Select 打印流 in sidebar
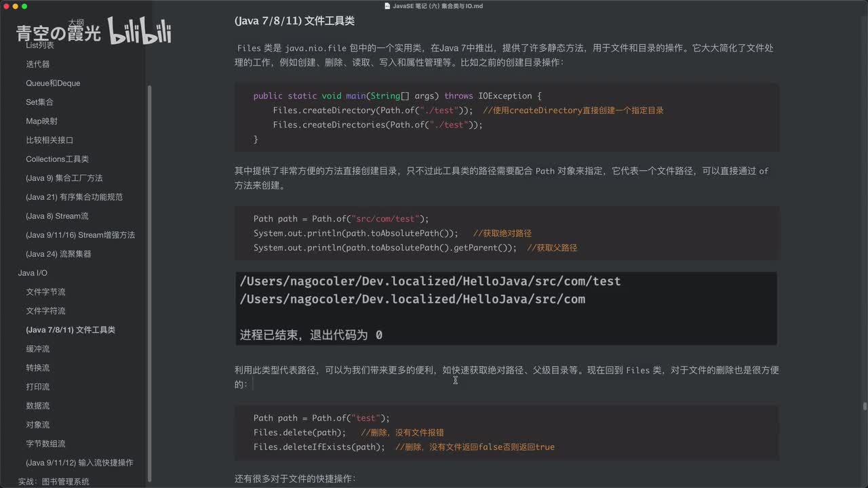Screen dimensions: 868x488 37,386
